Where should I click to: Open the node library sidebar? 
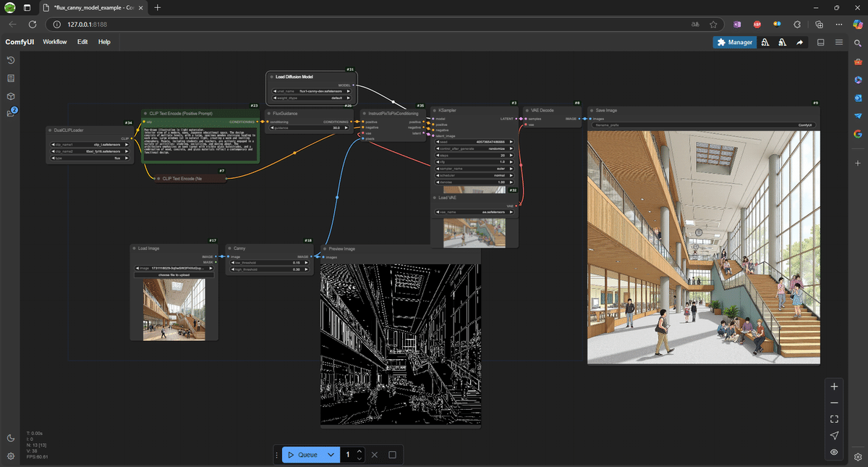click(10, 77)
